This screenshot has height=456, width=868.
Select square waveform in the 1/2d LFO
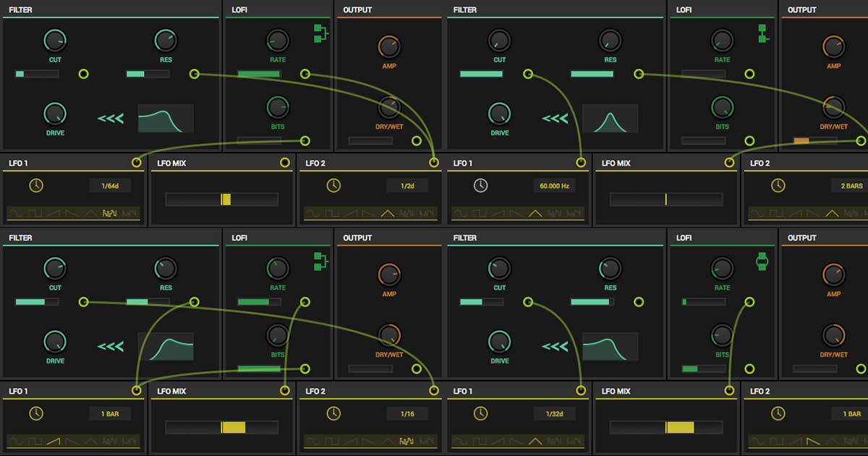click(333, 214)
